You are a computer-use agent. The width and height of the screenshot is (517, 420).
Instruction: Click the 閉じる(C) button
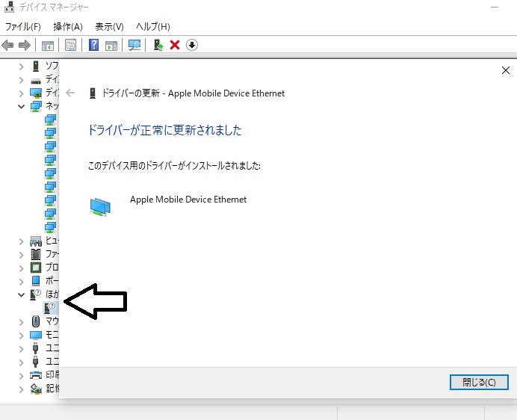[479, 382]
